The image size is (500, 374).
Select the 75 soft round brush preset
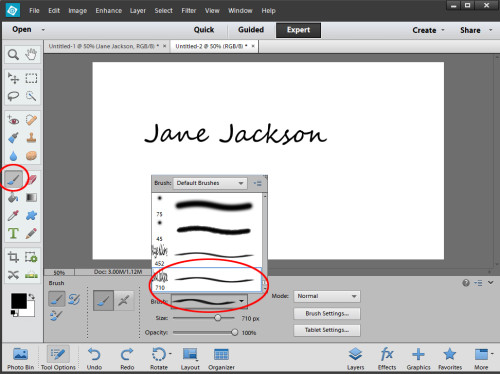(206, 206)
